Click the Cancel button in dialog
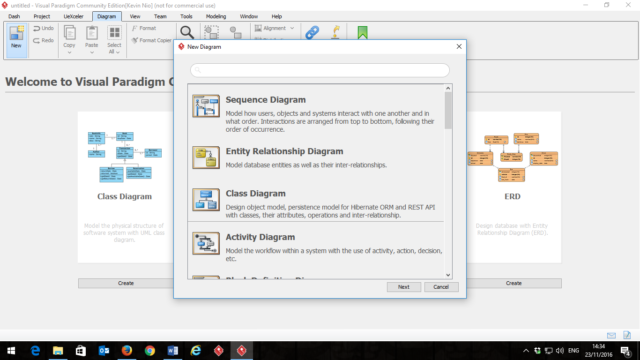Image resolution: width=640 pixels, height=360 pixels. tap(441, 287)
